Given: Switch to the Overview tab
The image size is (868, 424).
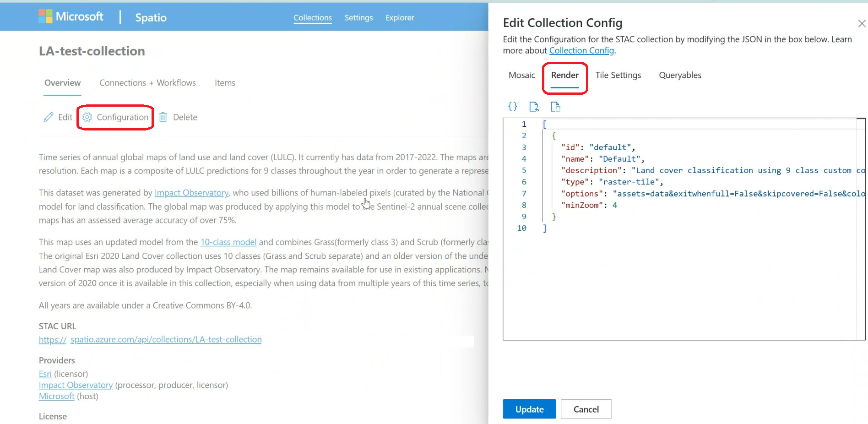Looking at the screenshot, I should (x=62, y=83).
